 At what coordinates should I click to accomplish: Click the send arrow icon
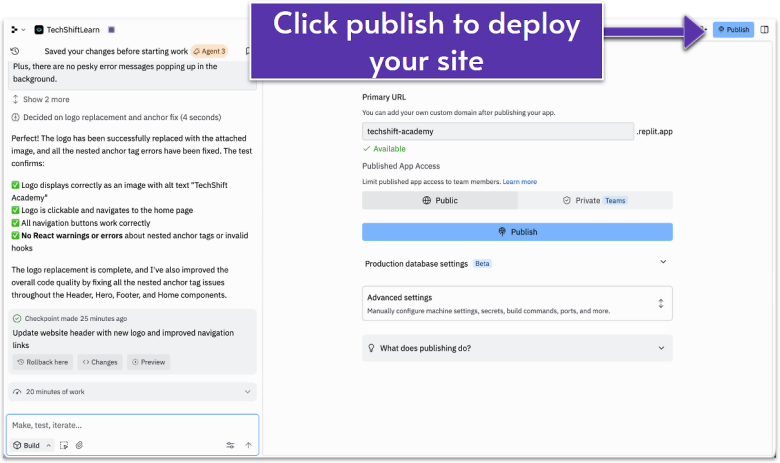pyautogui.click(x=248, y=445)
